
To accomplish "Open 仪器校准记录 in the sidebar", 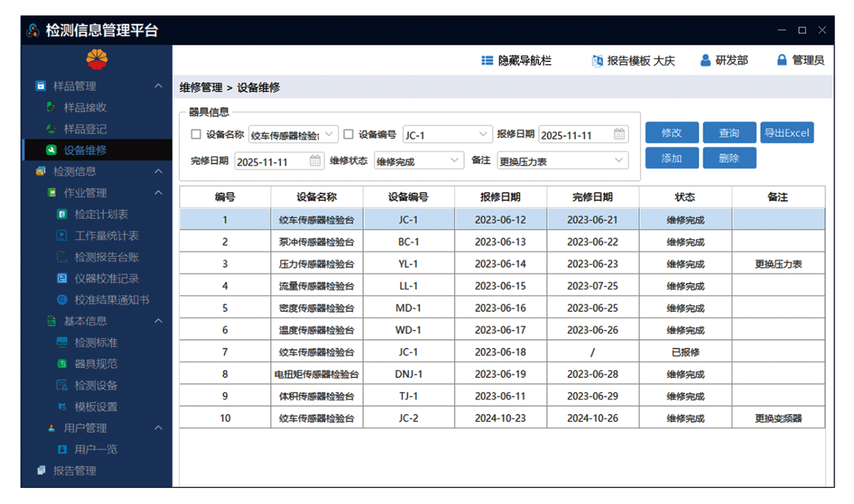I will pyautogui.click(x=106, y=279).
